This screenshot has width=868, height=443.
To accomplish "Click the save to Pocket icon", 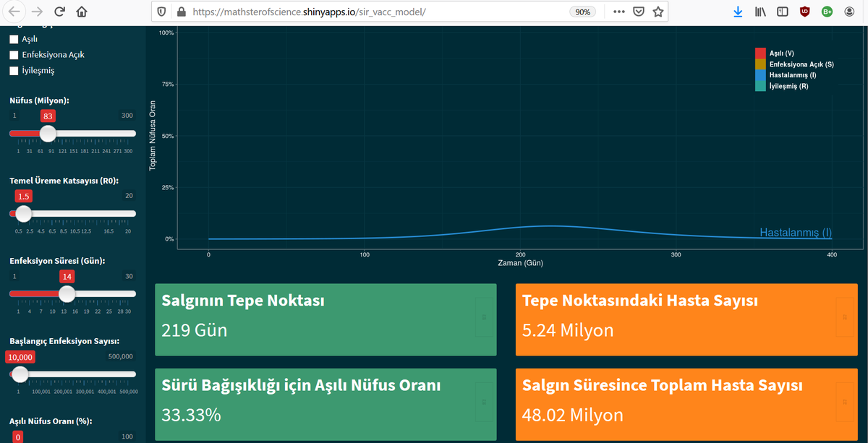I will pyautogui.click(x=638, y=12).
